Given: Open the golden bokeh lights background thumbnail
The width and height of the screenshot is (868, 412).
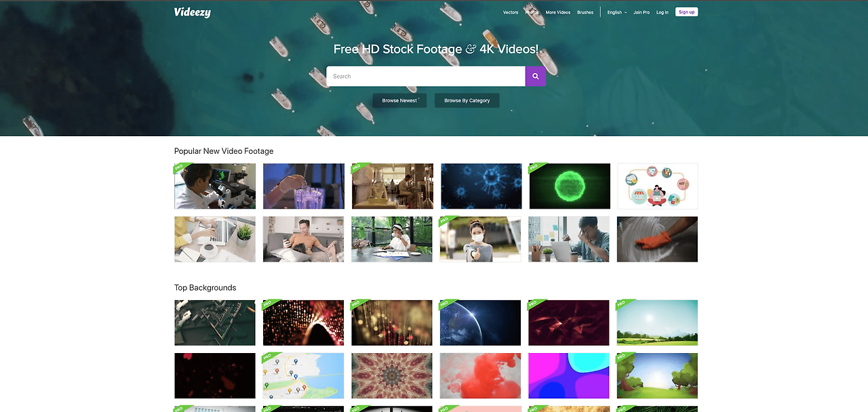Looking at the screenshot, I should point(392,323).
